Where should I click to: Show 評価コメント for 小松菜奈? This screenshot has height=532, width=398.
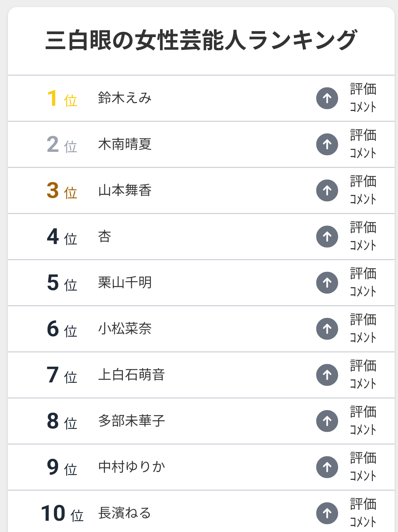coord(363,328)
